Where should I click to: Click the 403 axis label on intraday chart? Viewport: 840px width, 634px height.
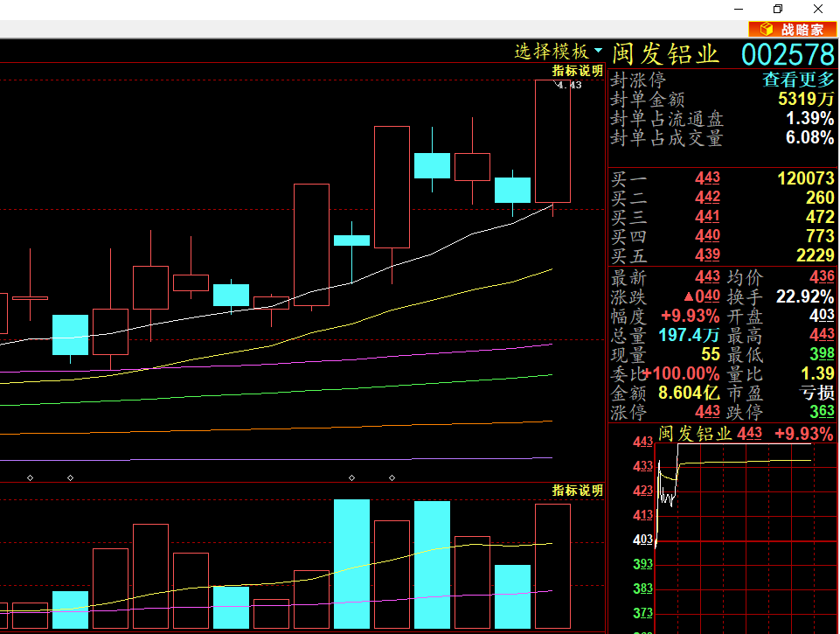(642, 540)
